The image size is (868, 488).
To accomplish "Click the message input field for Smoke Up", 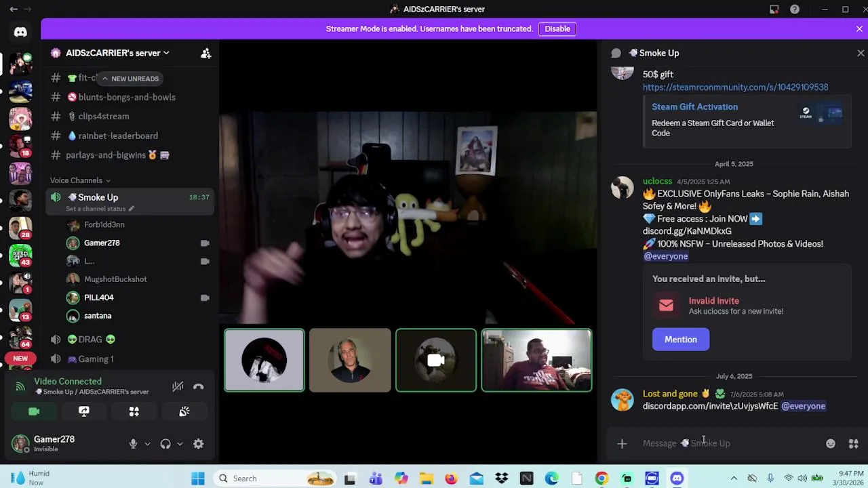I will point(729,443).
